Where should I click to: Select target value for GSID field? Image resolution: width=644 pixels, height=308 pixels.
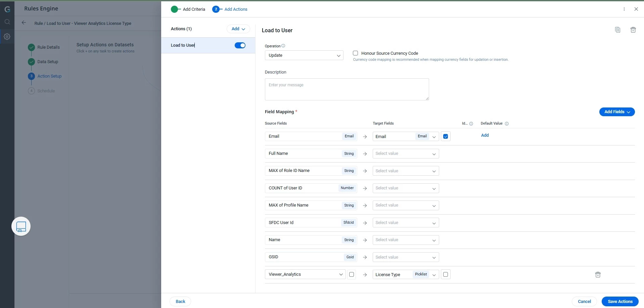click(406, 257)
